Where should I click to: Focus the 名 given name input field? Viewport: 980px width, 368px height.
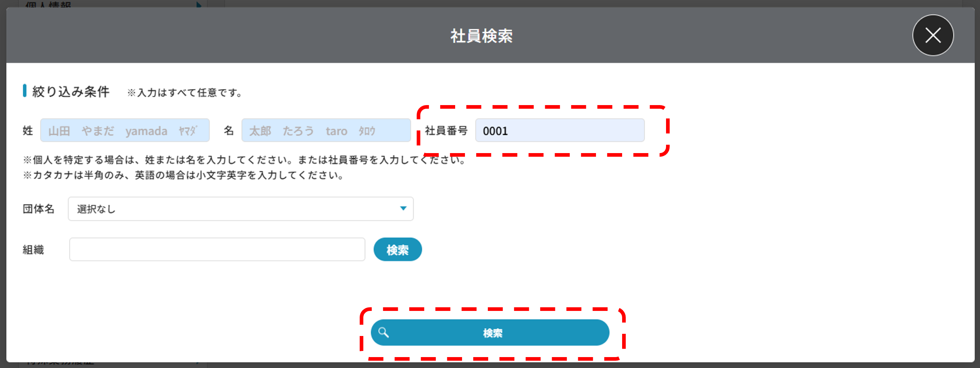[x=326, y=131]
